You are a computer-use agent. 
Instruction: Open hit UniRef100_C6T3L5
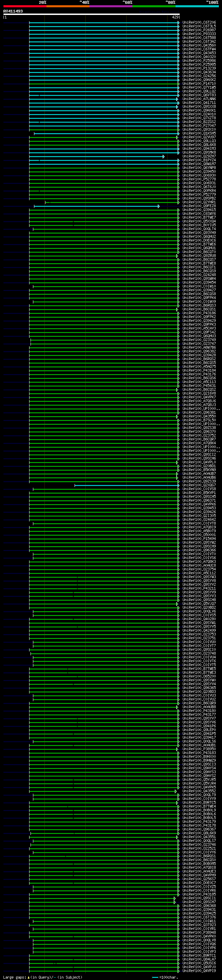(x=199, y=26)
